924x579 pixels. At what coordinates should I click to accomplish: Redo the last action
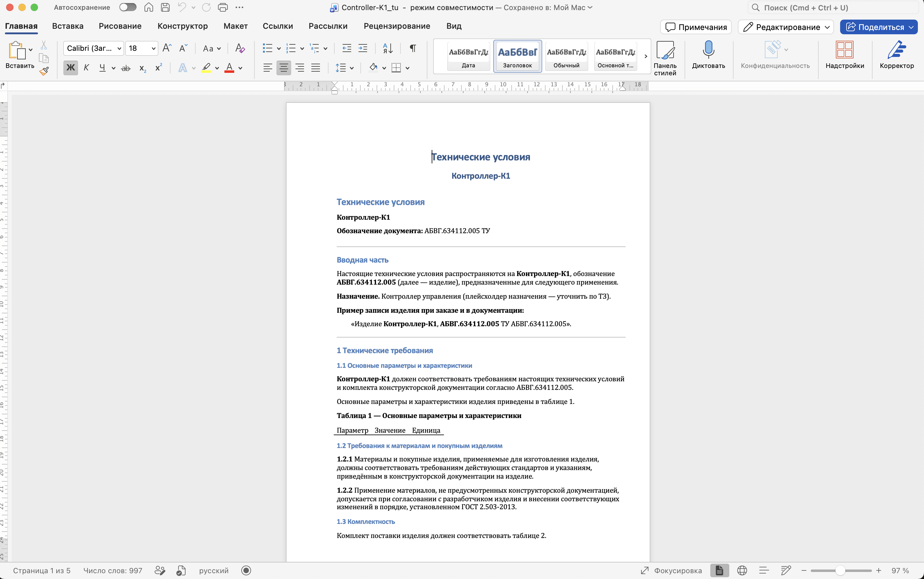point(206,7)
